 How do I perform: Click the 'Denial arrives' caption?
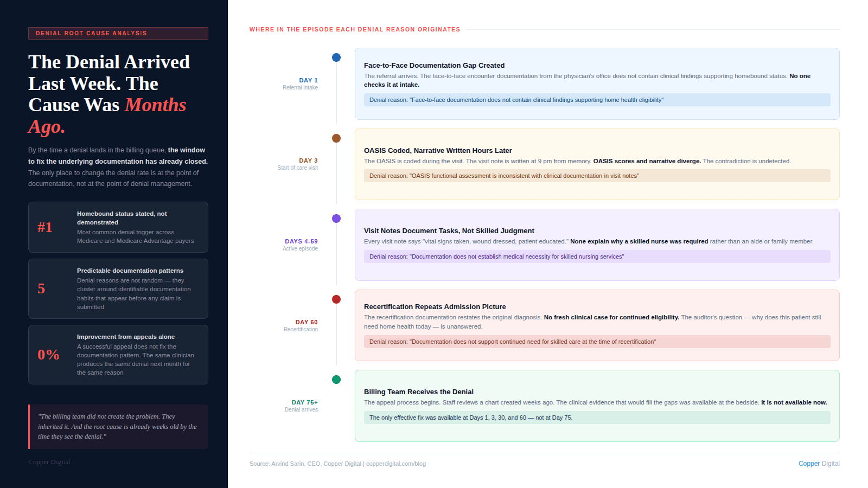tap(301, 409)
